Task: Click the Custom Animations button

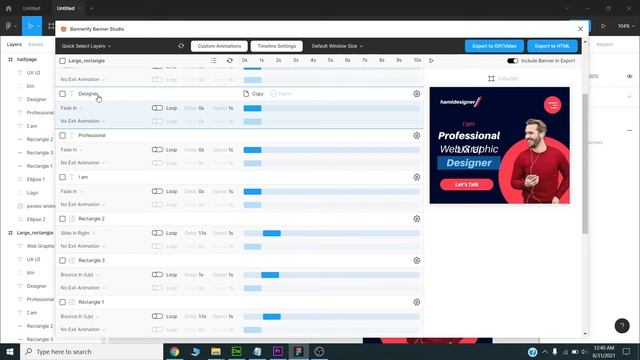Action: (219, 46)
